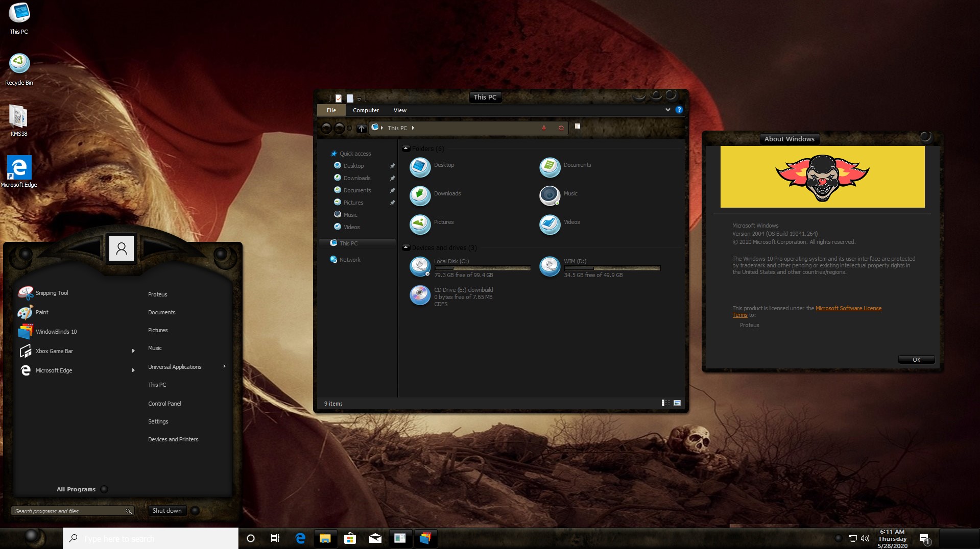Viewport: 980px width, 549px height.
Task: Open Action Center notifications icon
Action: pyautogui.click(x=924, y=539)
